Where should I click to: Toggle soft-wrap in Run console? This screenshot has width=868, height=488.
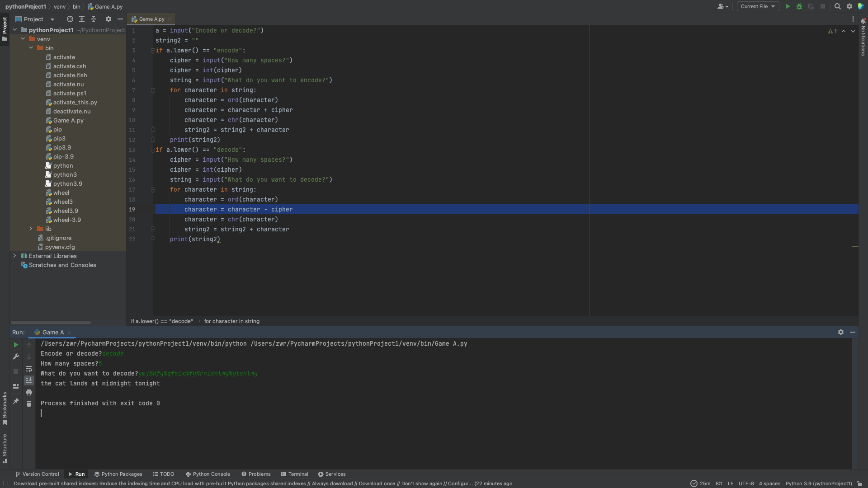[x=29, y=369]
